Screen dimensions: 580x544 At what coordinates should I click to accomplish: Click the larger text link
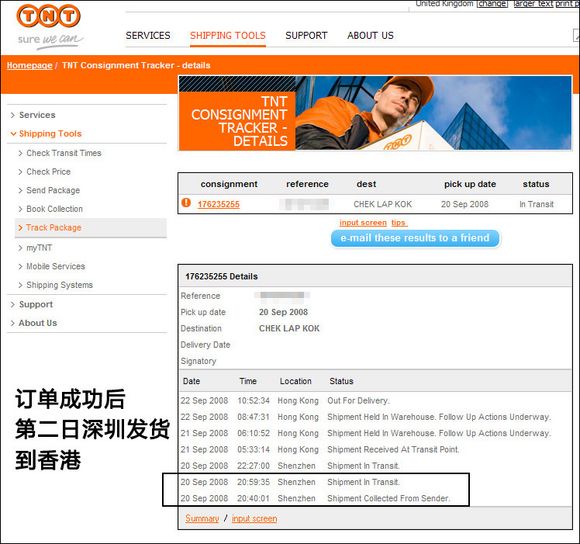coord(533,4)
